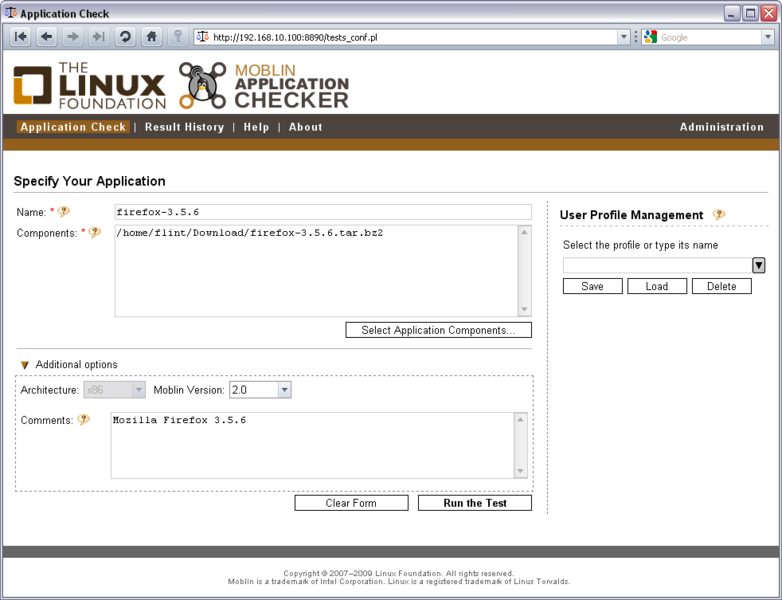Viewport: 782px width, 600px height.
Task: Click the profile name input field
Action: point(657,265)
